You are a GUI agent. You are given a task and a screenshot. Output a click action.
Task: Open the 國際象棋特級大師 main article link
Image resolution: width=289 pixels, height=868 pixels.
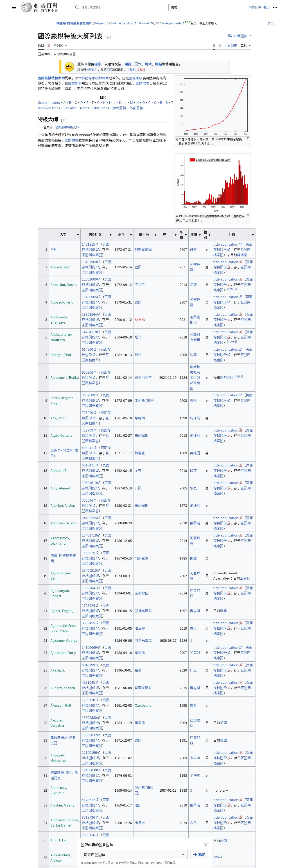[67, 127]
